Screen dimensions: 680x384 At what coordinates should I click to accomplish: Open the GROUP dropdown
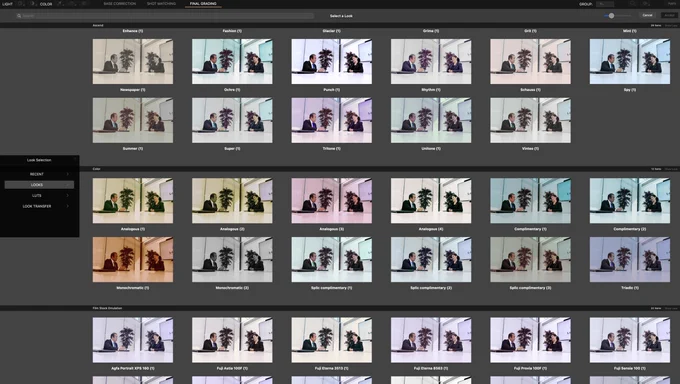[605, 4]
